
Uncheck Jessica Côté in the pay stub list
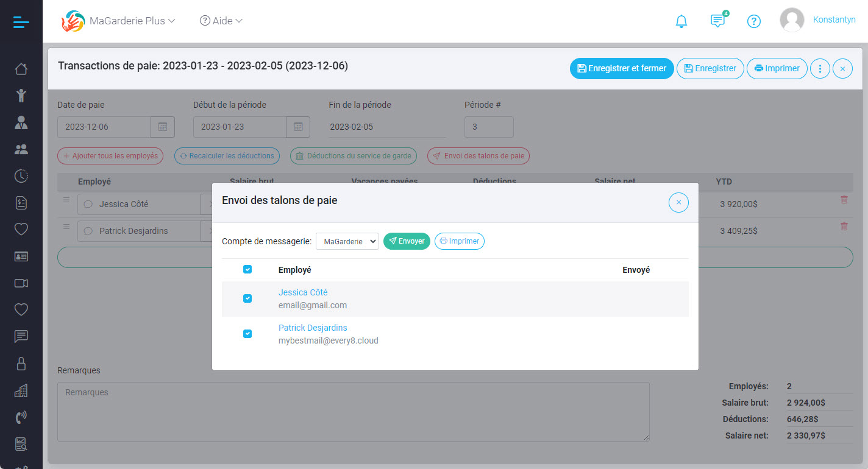247,298
